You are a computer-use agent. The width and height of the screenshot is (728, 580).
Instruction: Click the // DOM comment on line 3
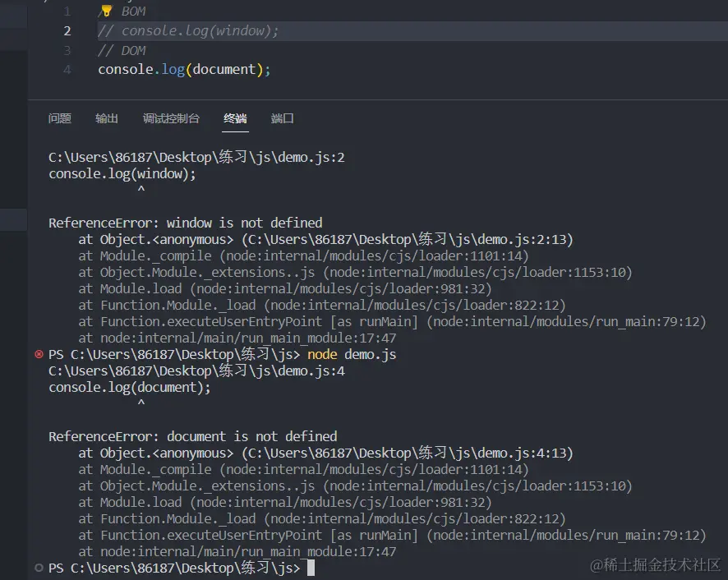(x=122, y=50)
